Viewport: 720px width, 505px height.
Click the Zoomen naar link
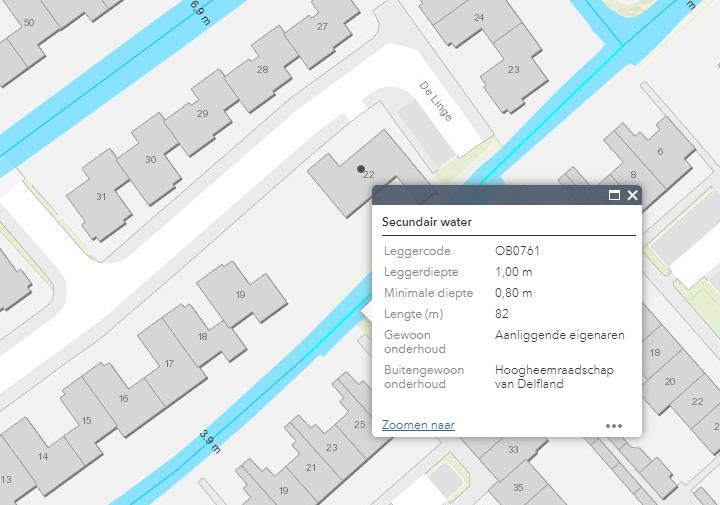418,425
